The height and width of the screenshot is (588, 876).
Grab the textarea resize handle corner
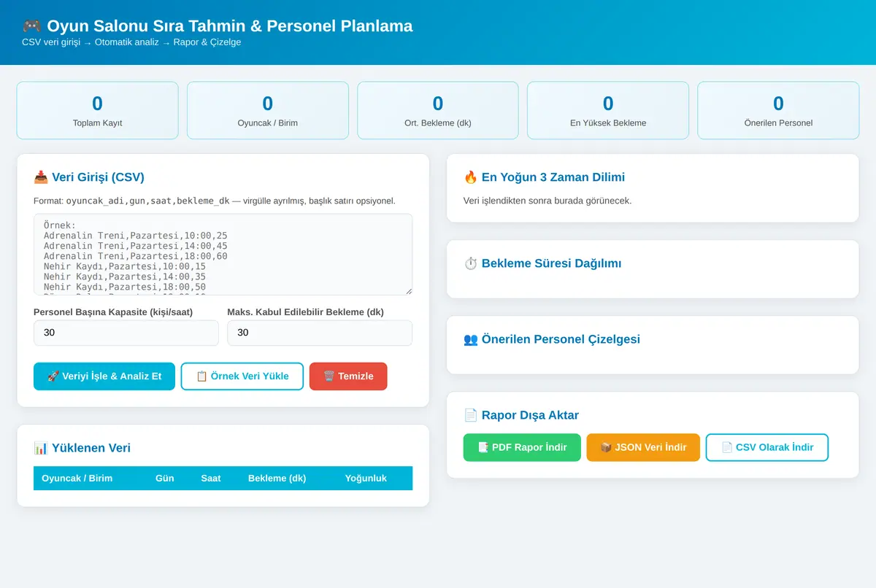(x=408, y=291)
